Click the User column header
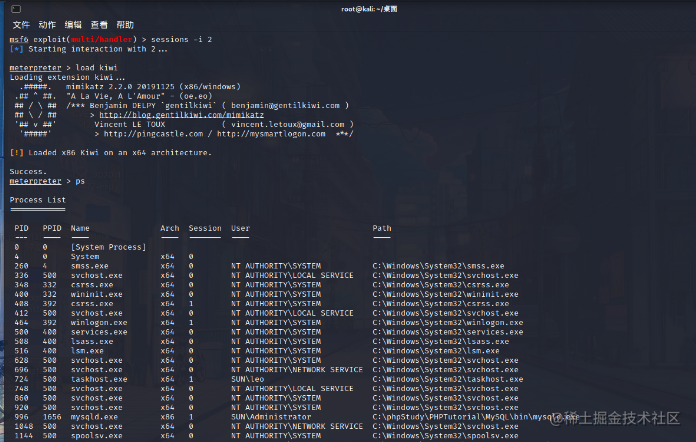This screenshot has height=442, width=696. pyautogui.click(x=240, y=228)
